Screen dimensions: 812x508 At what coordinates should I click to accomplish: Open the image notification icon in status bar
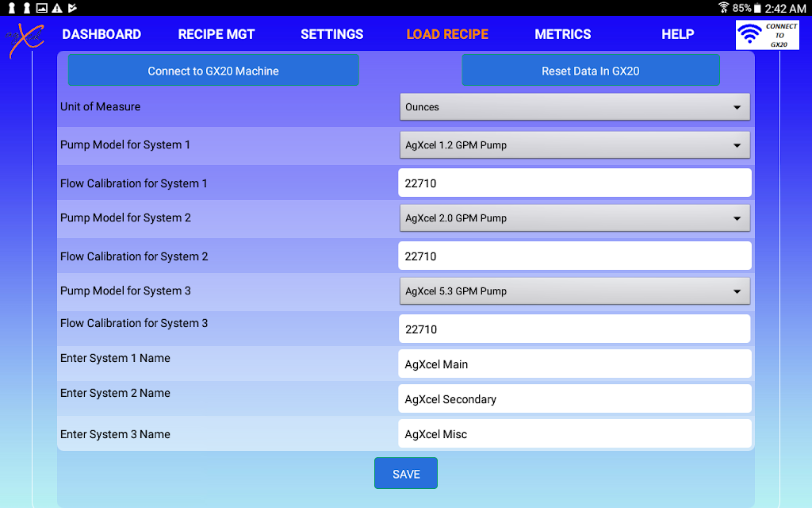41,8
